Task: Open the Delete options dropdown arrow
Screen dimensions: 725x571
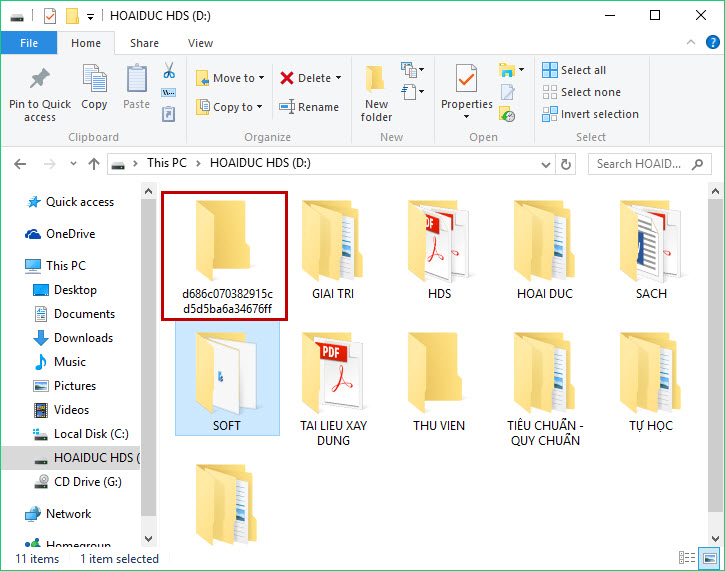Action: [x=338, y=78]
